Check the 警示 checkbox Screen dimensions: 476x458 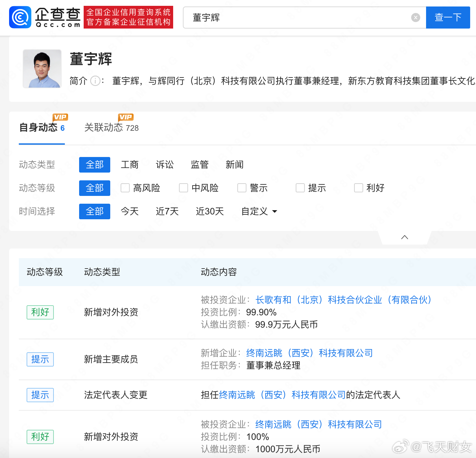[242, 188]
